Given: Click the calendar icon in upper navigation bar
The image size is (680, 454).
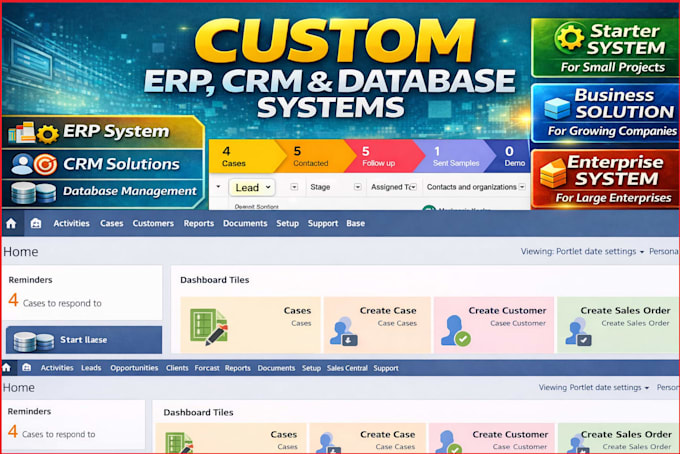Looking at the screenshot, I should 36,223.
